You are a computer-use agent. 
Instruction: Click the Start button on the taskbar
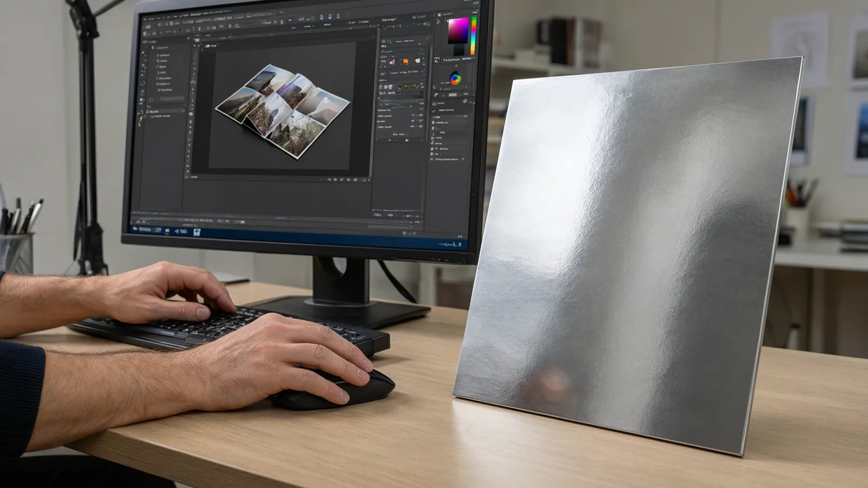coord(135,228)
